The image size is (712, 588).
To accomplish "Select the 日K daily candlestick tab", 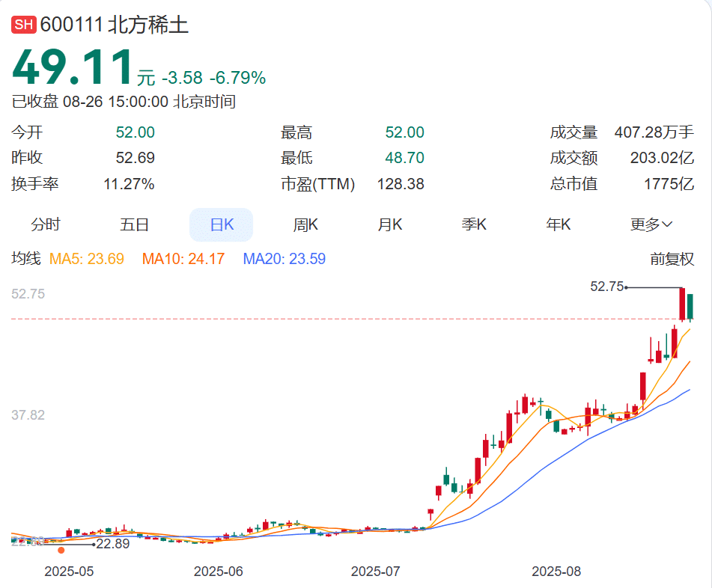I will [221, 224].
